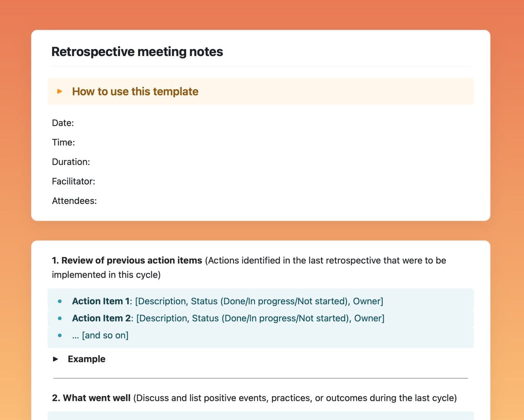Click the Attendees: field line

point(75,201)
